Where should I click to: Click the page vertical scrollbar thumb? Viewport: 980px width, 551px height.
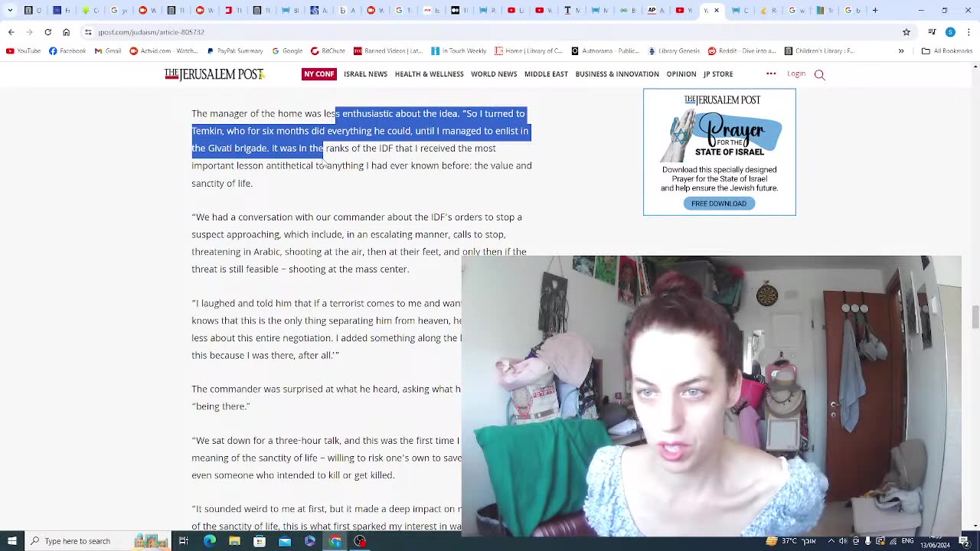[x=975, y=317]
